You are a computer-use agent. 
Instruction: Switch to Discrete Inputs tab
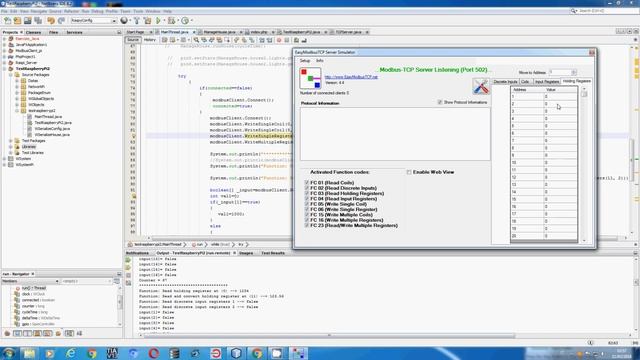tap(505, 82)
